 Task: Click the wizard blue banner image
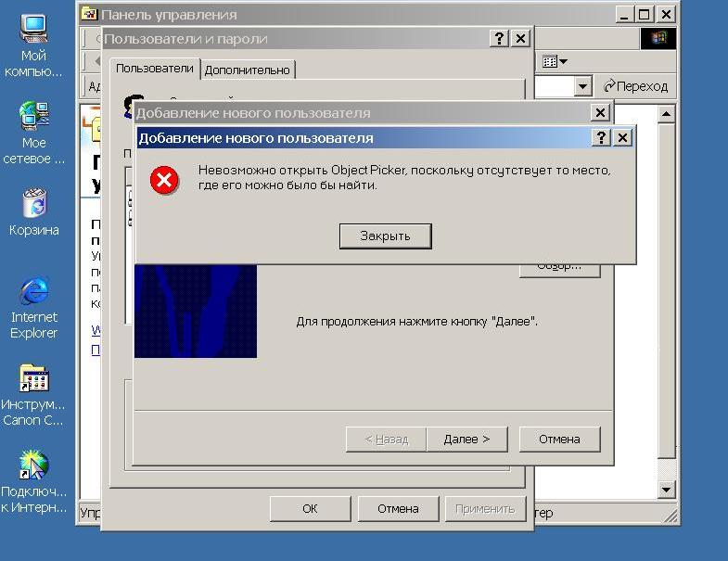click(196, 312)
